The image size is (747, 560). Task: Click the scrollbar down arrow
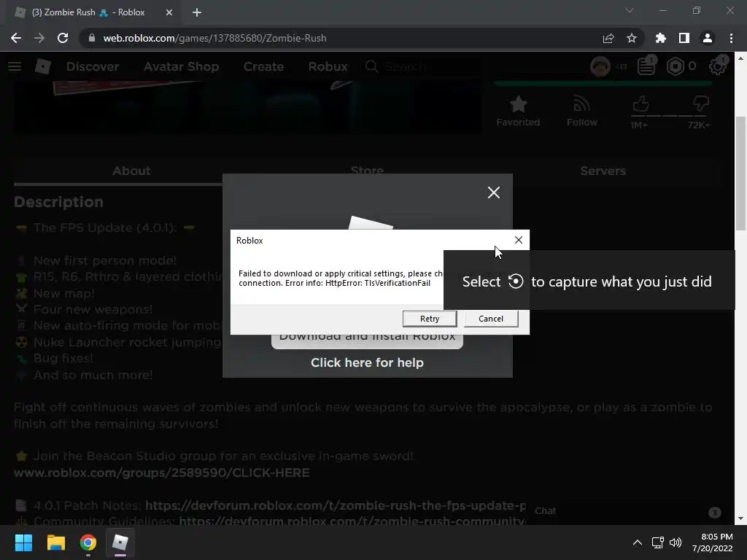[740, 518]
